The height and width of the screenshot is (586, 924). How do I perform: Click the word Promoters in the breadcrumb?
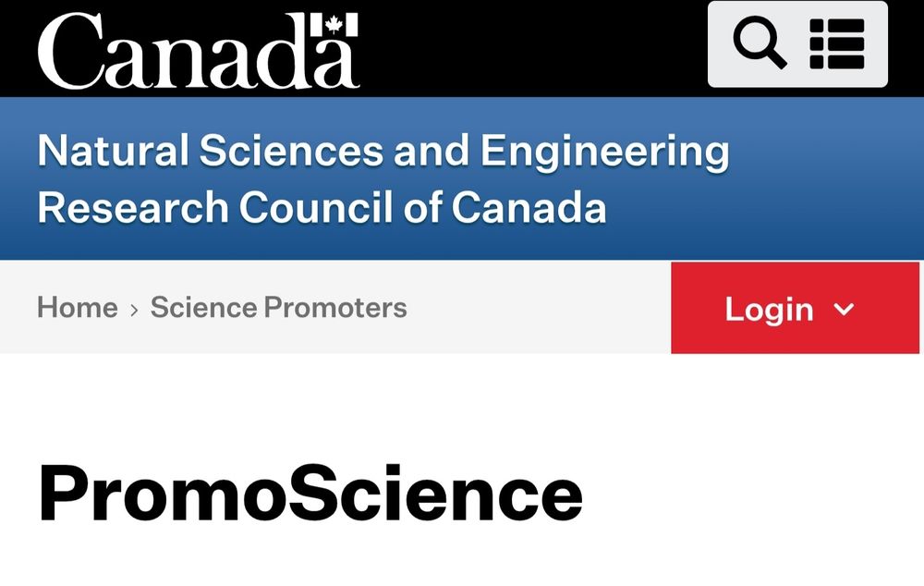334,307
